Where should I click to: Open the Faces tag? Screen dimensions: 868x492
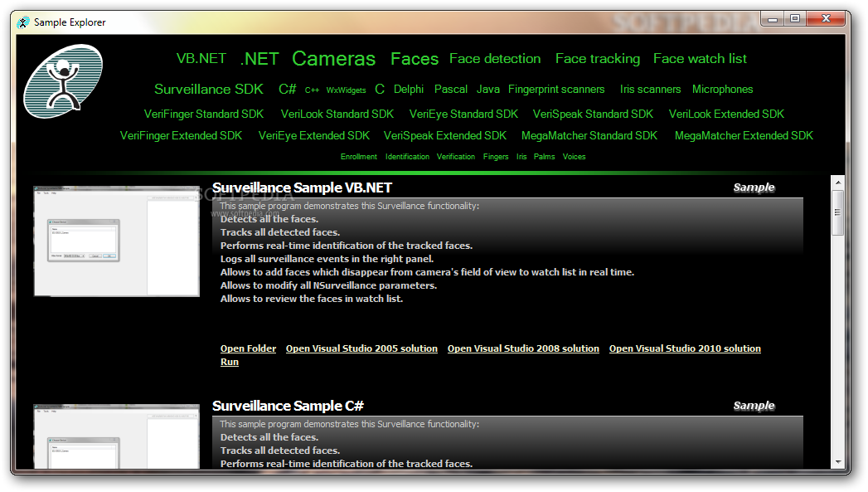point(415,59)
